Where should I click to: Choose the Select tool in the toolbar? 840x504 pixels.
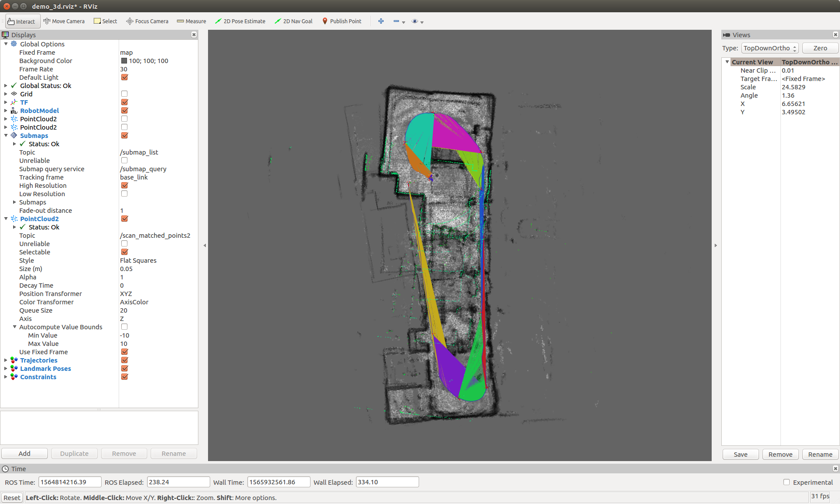click(x=105, y=21)
